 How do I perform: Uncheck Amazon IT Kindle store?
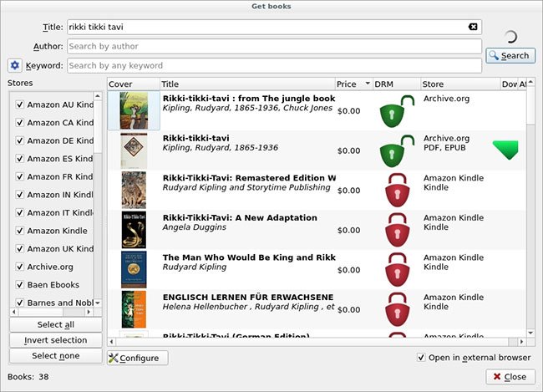(x=20, y=212)
